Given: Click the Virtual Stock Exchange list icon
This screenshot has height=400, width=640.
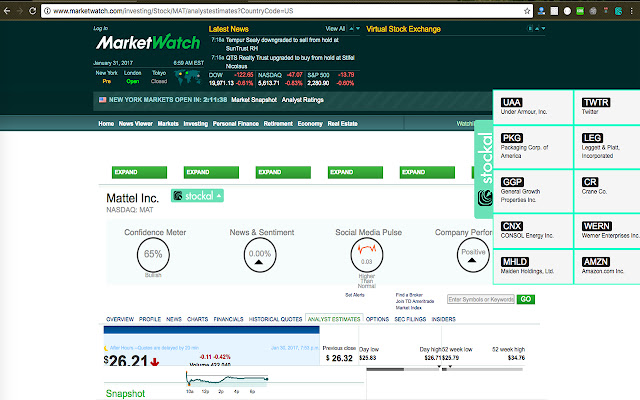Looking at the screenshot, I should click(x=530, y=29).
